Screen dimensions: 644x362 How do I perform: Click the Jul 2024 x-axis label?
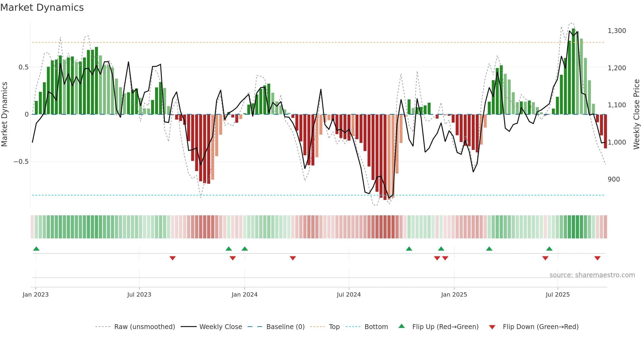(349, 294)
